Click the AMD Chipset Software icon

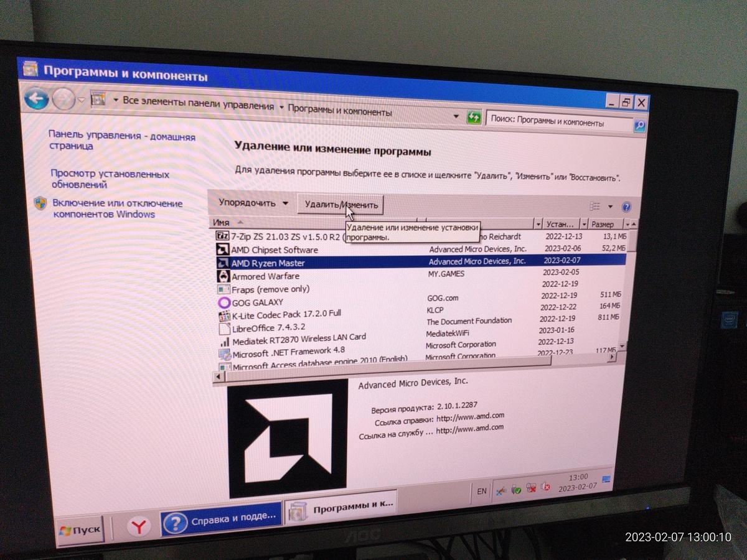222,249
